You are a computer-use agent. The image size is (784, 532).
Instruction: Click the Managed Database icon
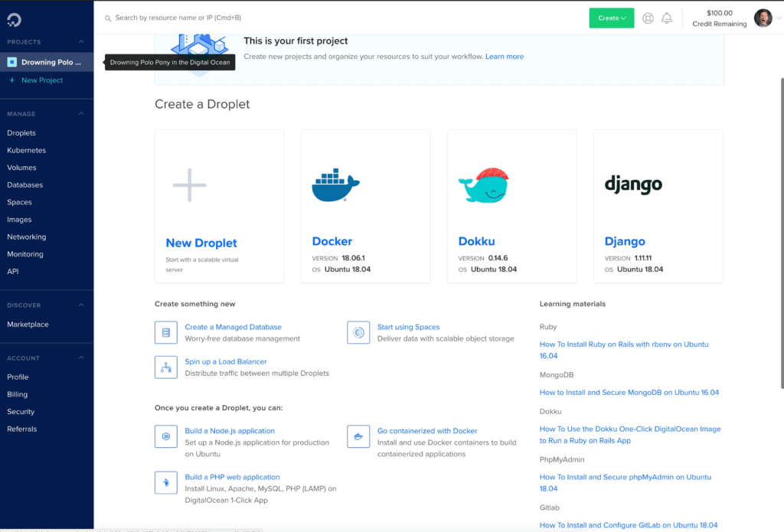[166, 332]
